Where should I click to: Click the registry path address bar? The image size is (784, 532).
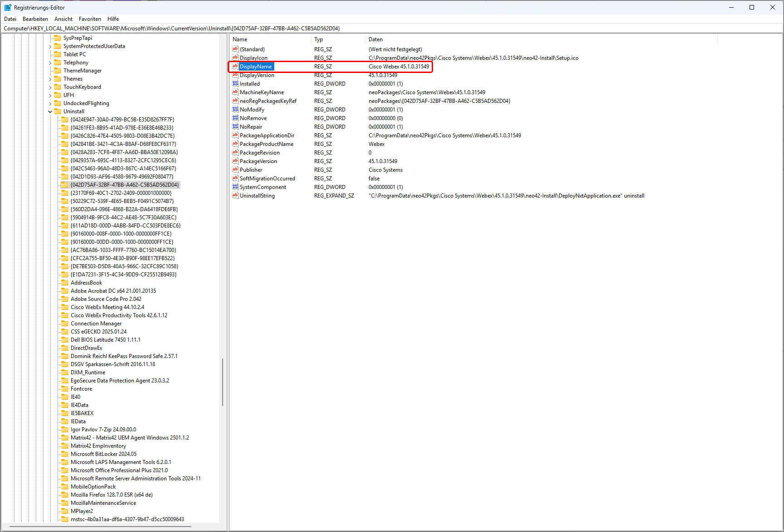(x=392, y=29)
